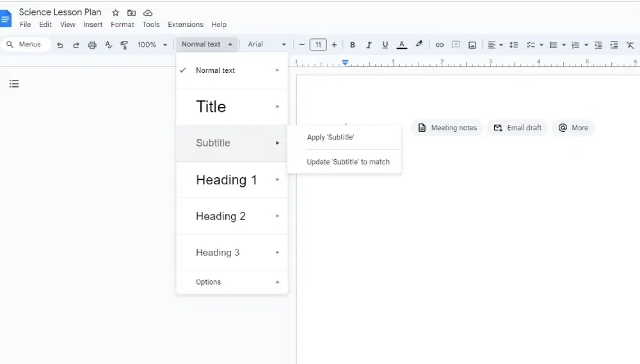Expand Heading 1 submenu arrow
Viewport: 640px width, 364px height.
pos(278,180)
